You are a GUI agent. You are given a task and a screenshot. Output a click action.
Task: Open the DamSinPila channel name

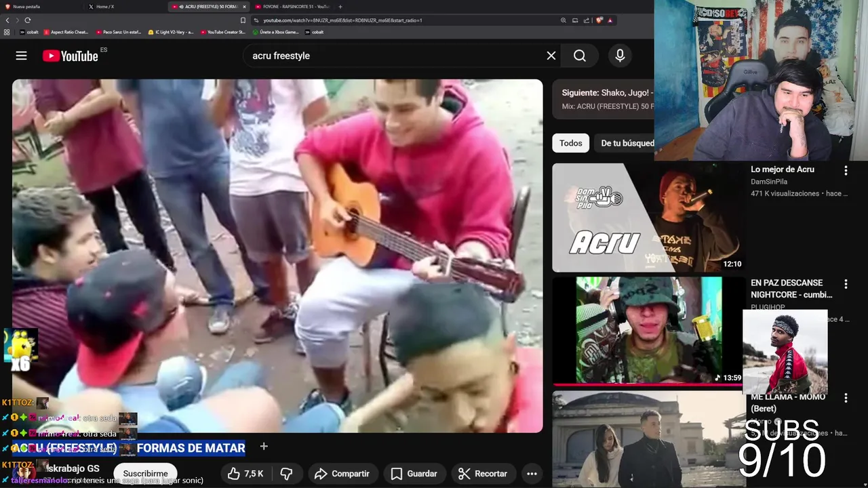click(x=770, y=182)
